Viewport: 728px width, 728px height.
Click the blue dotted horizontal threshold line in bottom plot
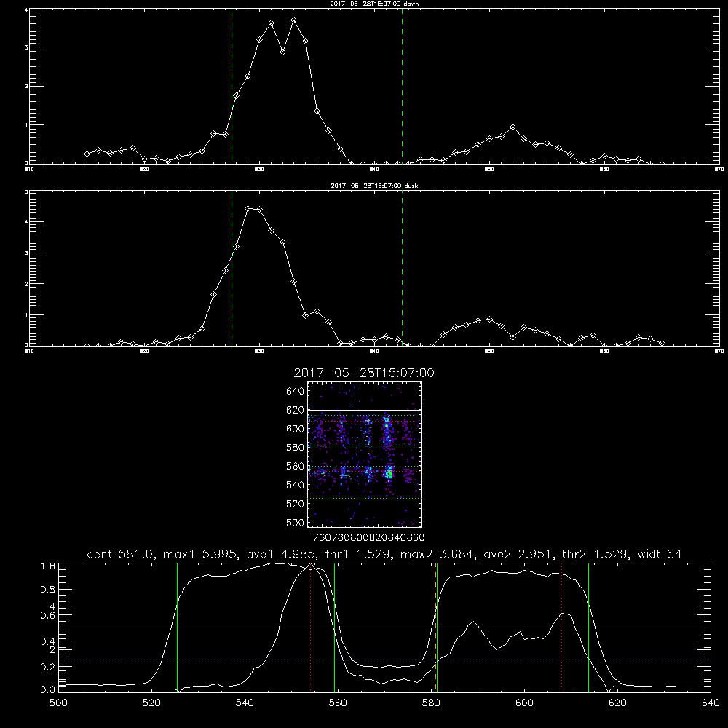pyautogui.click(x=384, y=660)
